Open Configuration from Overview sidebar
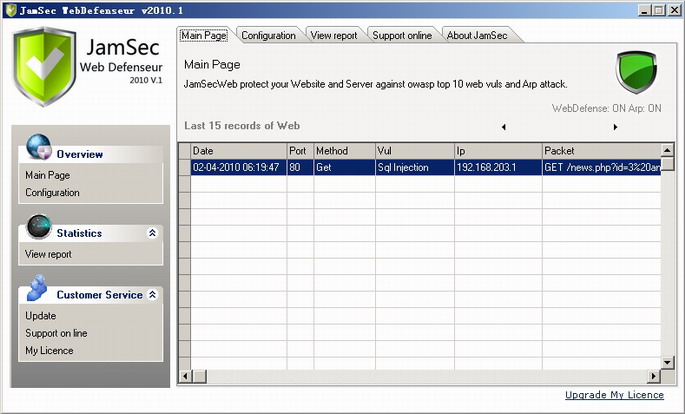The height and width of the screenshot is (414, 685). click(52, 193)
